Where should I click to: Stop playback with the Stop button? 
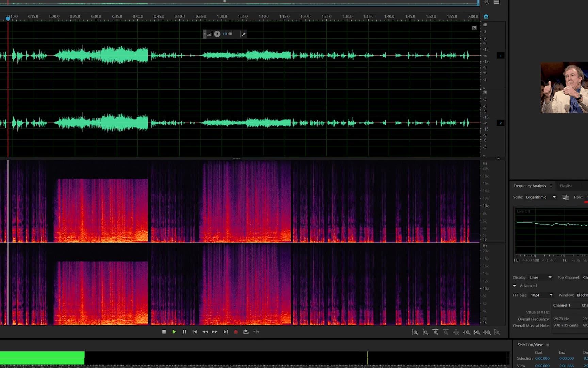pos(164,332)
